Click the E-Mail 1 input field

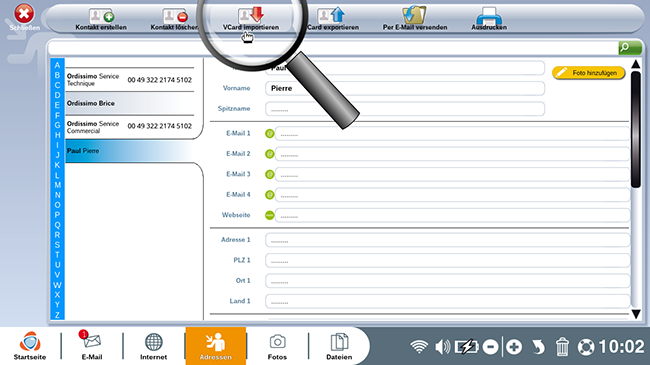pos(452,134)
